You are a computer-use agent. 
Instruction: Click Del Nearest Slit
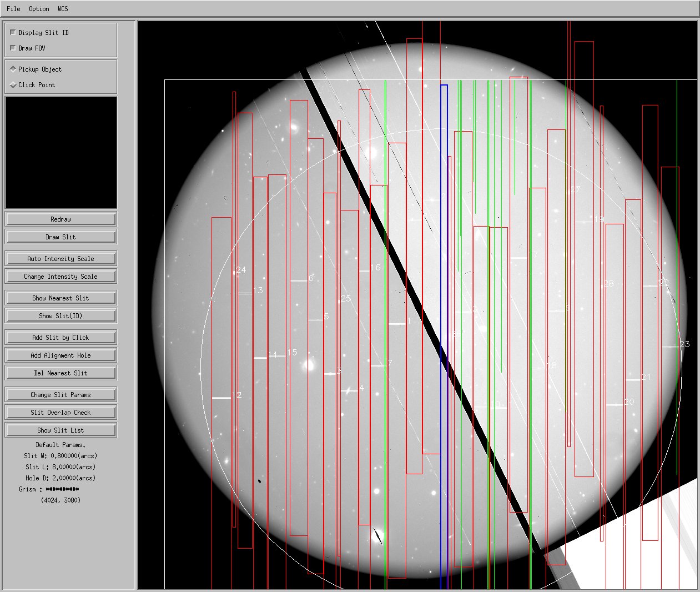click(61, 373)
